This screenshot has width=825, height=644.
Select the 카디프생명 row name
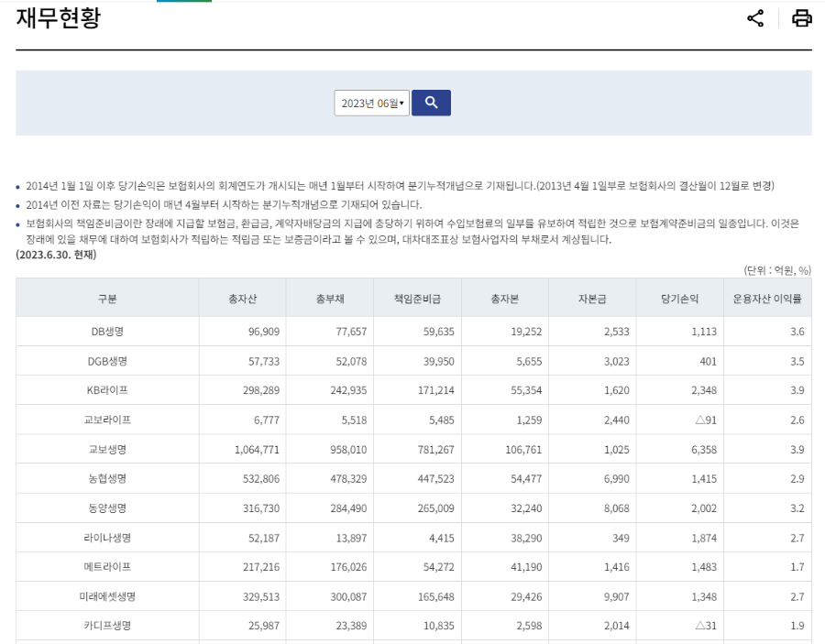[x=107, y=626]
